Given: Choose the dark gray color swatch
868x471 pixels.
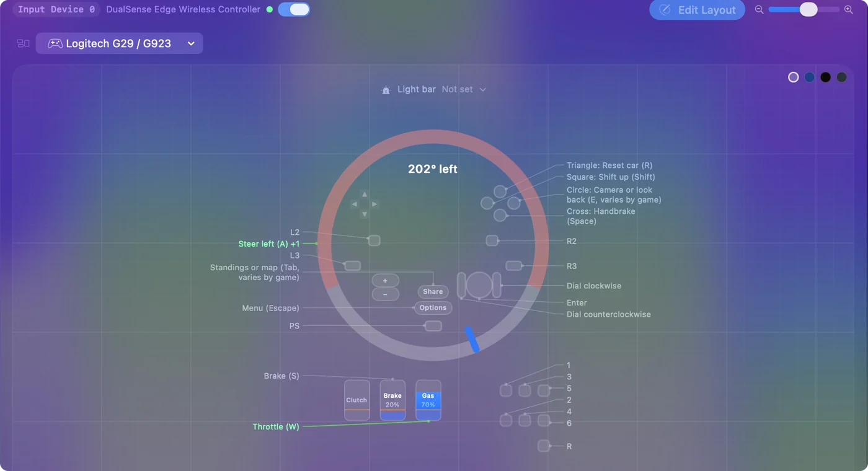Looking at the screenshot, I should (841, 77).
